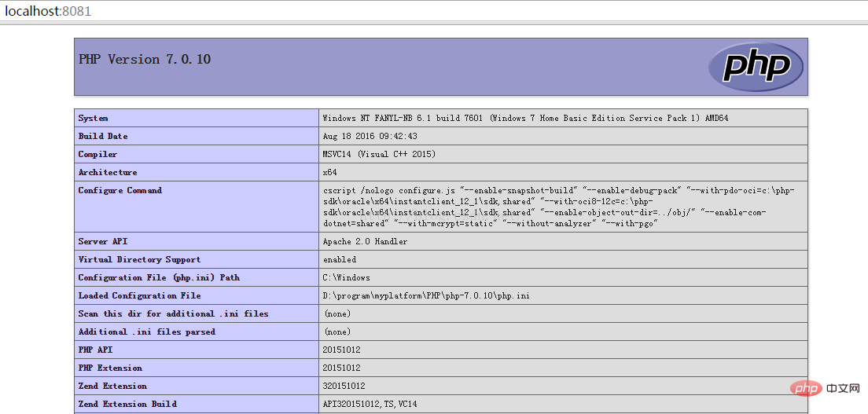Screen dimensions: 868x414
Task: Click the PHP Version 7.0.10 heading
Action: tap(145, 59)
